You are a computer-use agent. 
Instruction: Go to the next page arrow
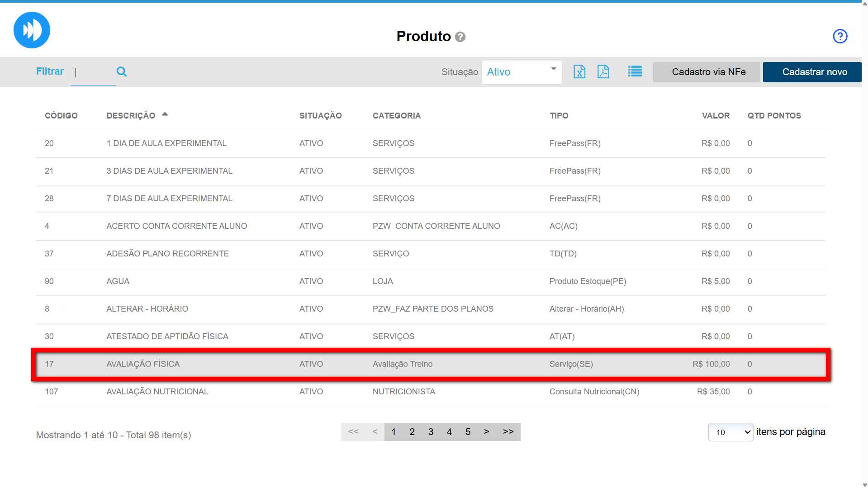[x=486, y=432]
